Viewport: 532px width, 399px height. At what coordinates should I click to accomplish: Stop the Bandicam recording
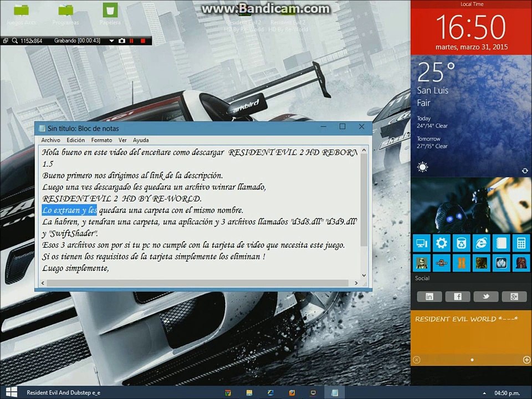(143, 40)
